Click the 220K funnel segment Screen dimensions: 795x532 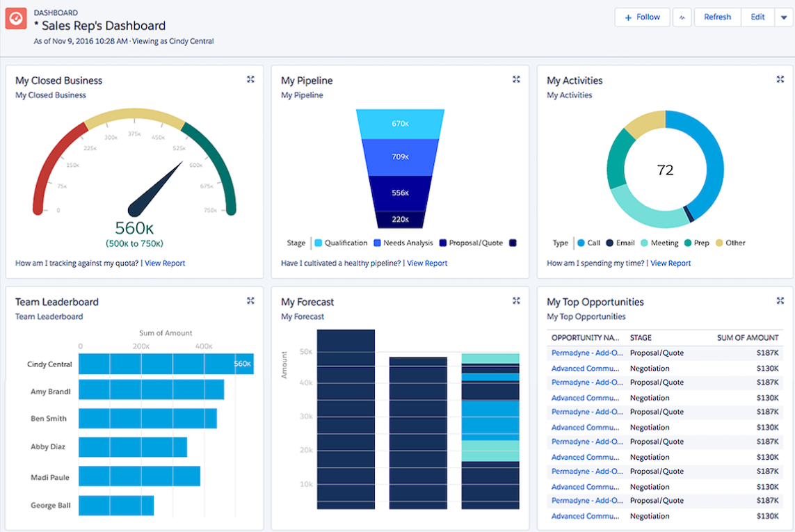pos(400,219)
